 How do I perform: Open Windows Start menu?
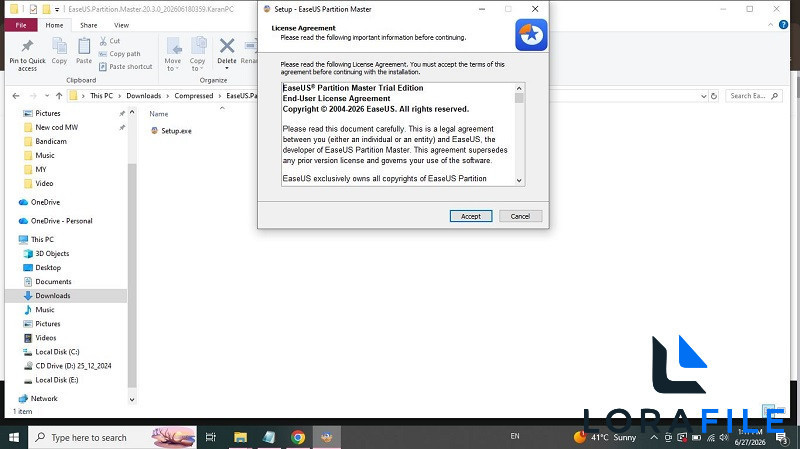click(x=14, y=437)
